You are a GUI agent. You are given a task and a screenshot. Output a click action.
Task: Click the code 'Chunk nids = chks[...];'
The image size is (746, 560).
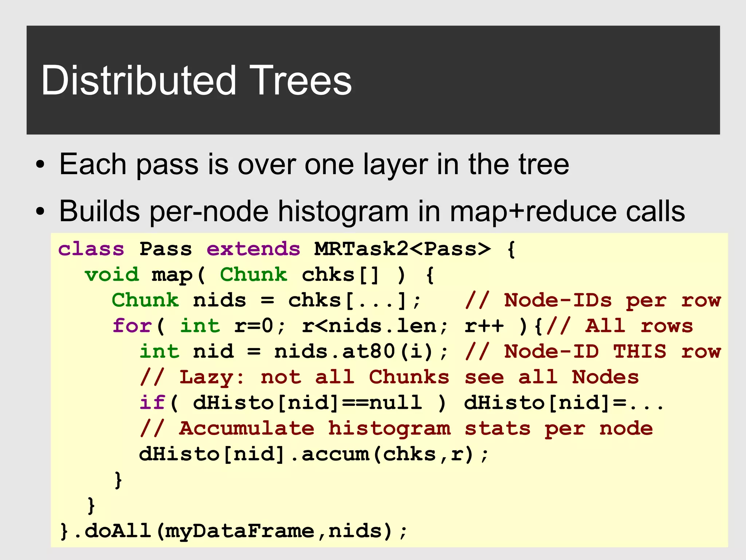tap(267, 301)
